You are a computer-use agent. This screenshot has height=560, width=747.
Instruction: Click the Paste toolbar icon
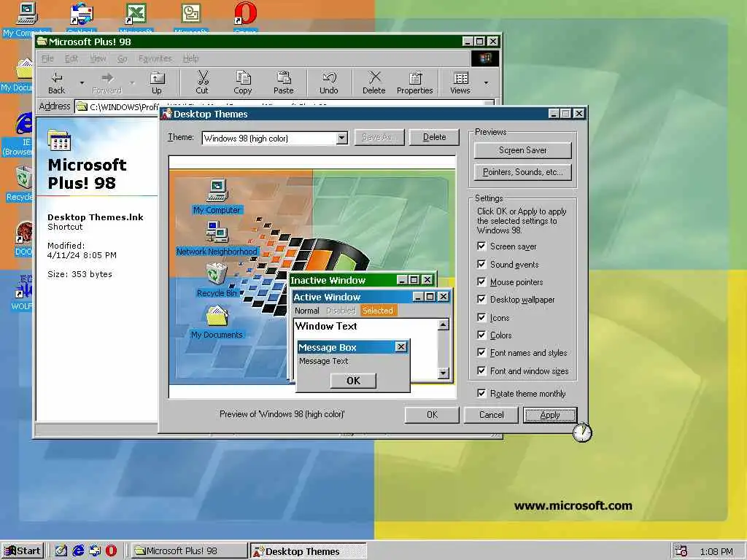284,83
